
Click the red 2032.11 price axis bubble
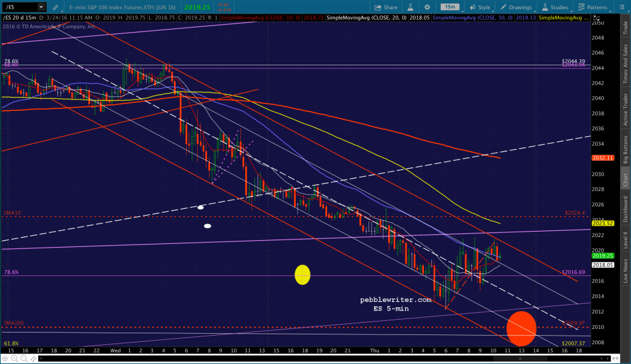pos(603,158)
